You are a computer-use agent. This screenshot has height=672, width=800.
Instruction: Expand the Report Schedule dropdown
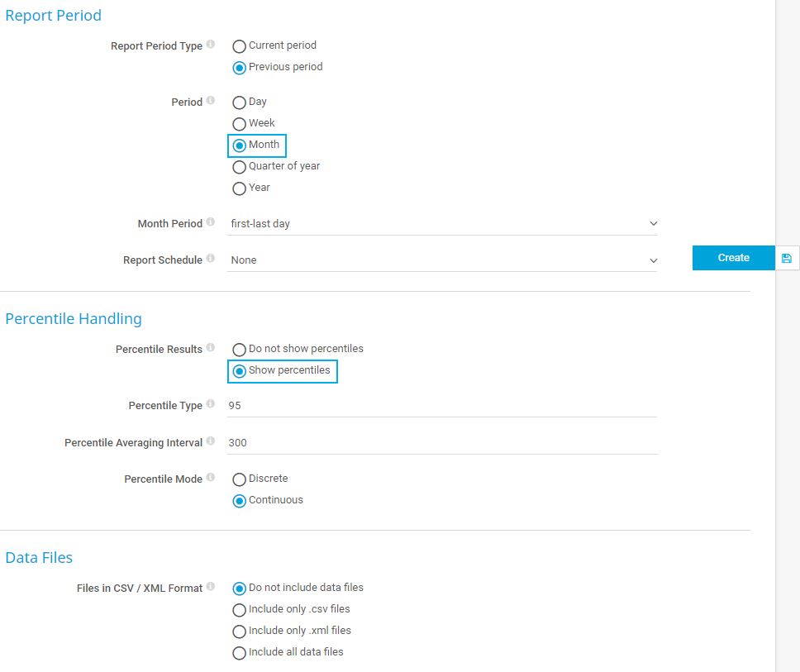coord(443,260)
